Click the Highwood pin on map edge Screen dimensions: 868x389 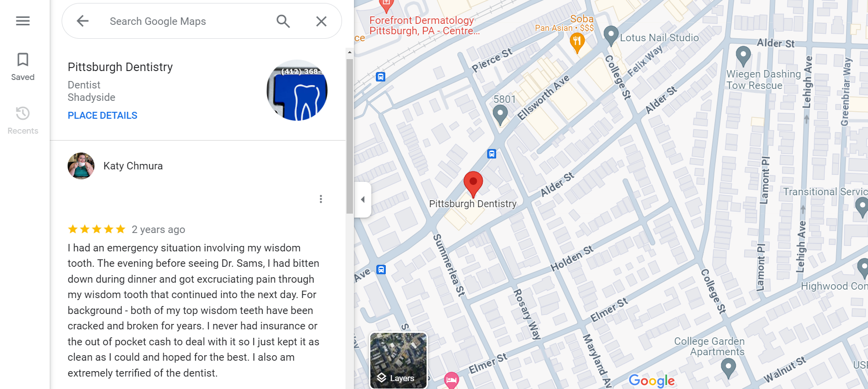click(863, 268)
